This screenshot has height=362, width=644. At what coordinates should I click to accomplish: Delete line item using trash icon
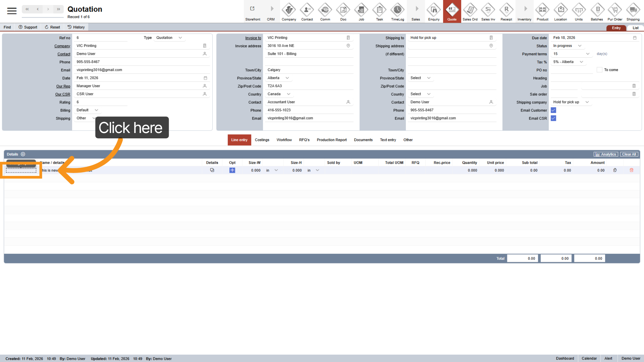631,170
